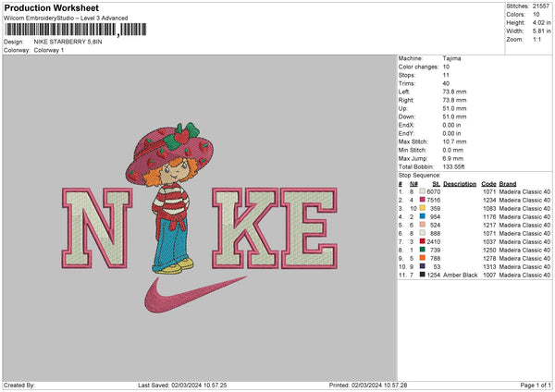Click the black swatch beside Amber Black
555x392 pixels.
pos(423,275)
